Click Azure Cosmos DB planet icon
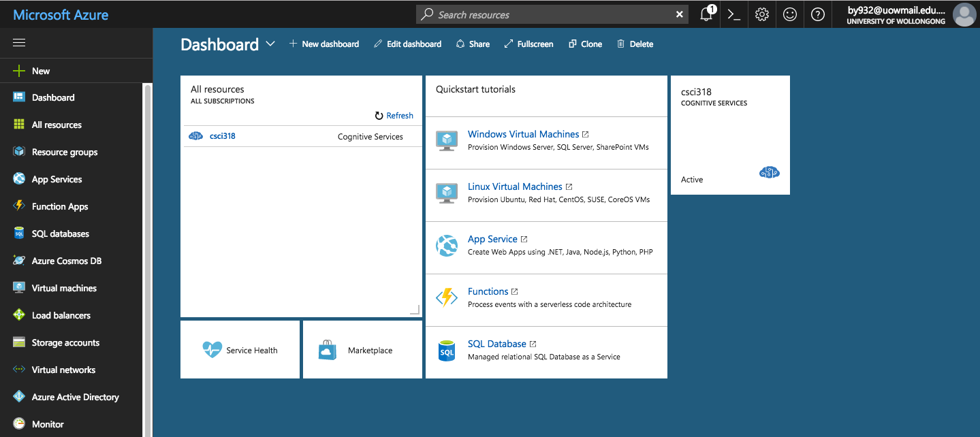Image resolution: width=980 pixels, height=437 pixels. tap(19, 261)
